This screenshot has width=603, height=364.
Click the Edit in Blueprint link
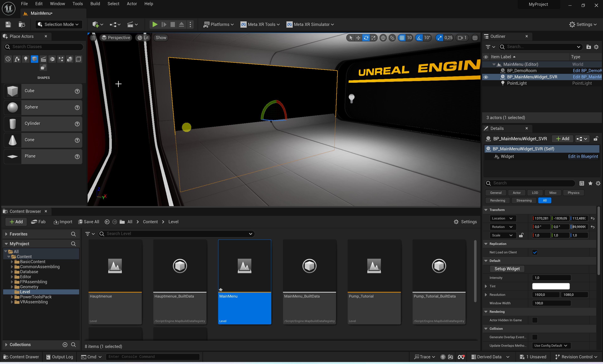[x=583, y=156]
